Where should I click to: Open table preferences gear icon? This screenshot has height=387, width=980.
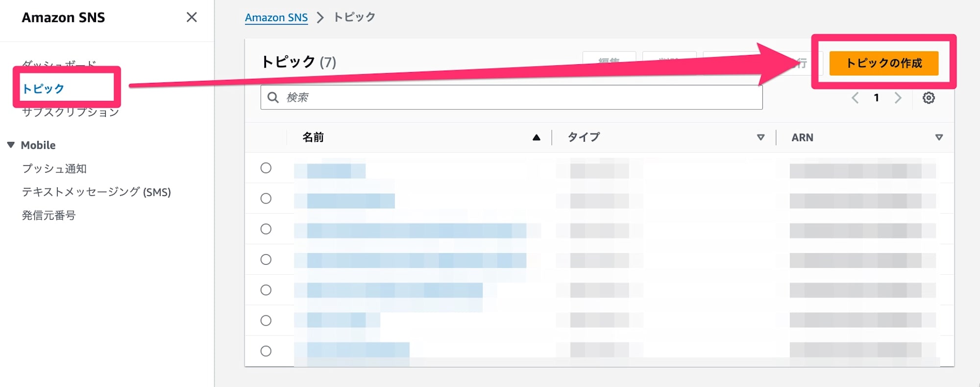point(929,98)
